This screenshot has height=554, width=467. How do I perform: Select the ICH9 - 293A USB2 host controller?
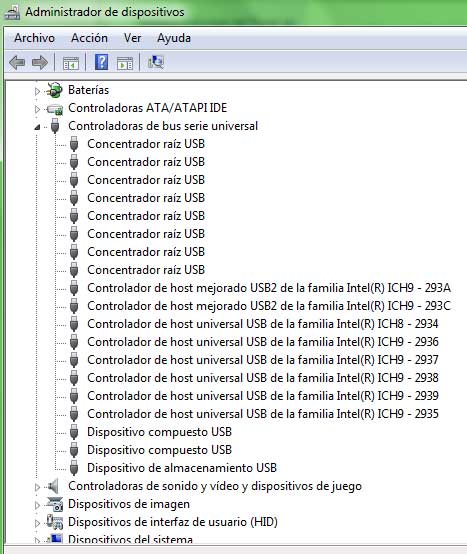point(269,288)
